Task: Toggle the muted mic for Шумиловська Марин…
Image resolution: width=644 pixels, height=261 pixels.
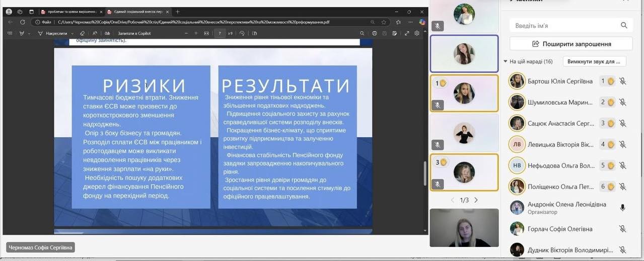Action: [623, 102]
